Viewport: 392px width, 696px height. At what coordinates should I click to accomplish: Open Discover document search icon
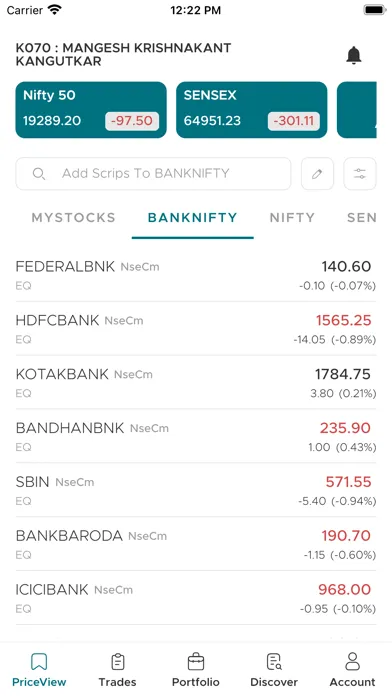pos(274,662)
